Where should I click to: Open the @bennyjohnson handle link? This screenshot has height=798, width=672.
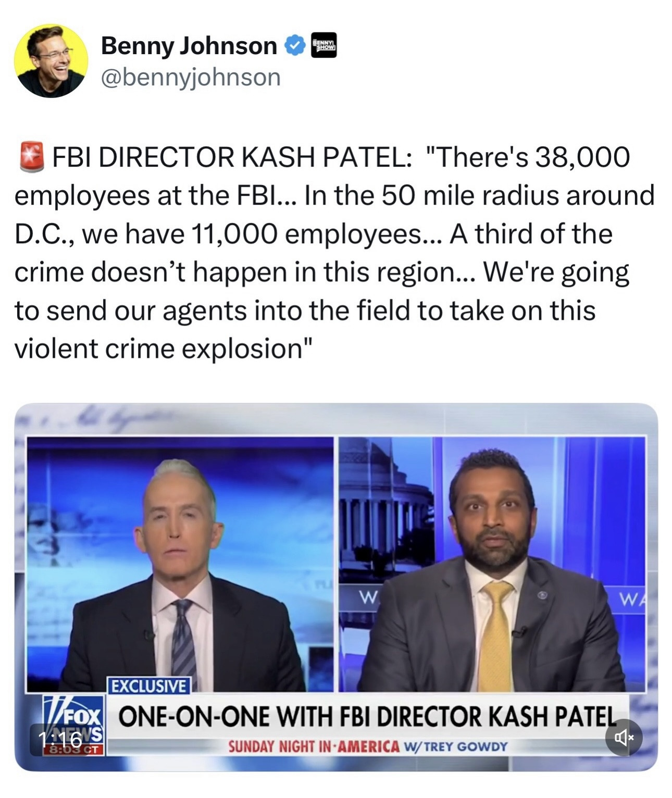191,78
